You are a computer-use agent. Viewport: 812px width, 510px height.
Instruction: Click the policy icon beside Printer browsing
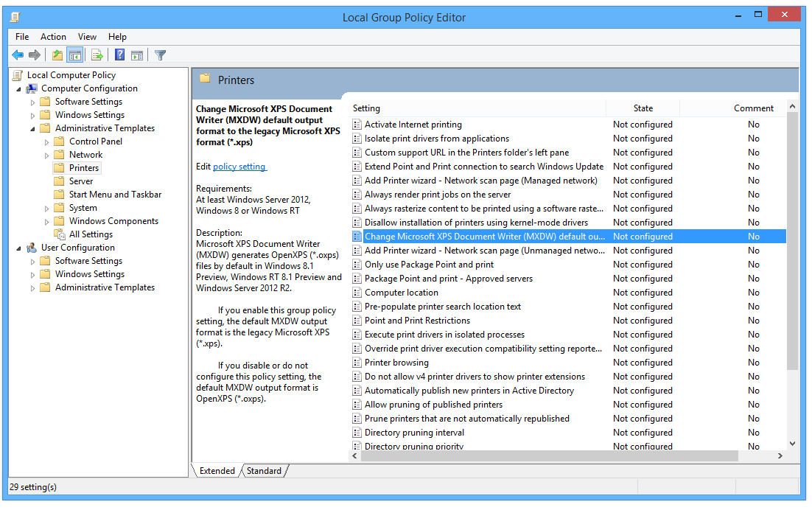357,363
